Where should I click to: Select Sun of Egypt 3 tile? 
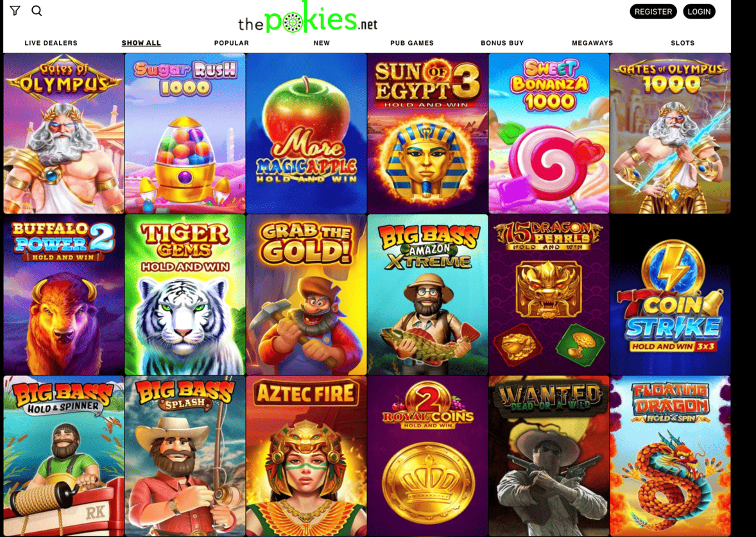coord(427,133)
